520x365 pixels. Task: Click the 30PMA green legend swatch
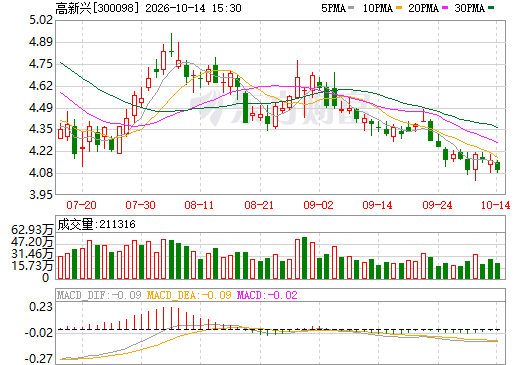(x=491, y=8)
